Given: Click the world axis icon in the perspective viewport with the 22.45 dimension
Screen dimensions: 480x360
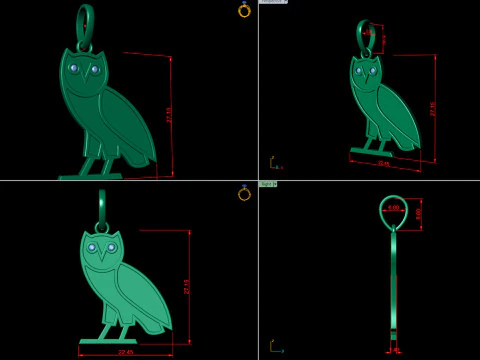Looking at the screenshot, I should [276, 163].
